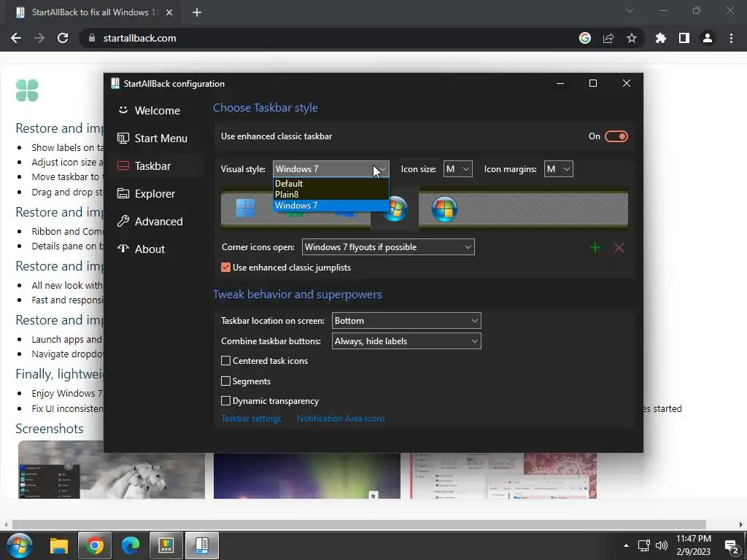Screen dimensions: 747x560
Task: Open File Explorer from taskbar
Action: pos(60,545)
